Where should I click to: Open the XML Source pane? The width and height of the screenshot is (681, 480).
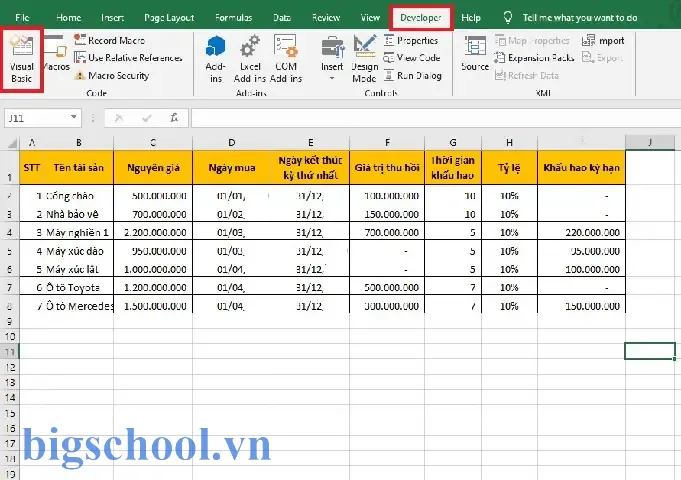tap(475, 54)
